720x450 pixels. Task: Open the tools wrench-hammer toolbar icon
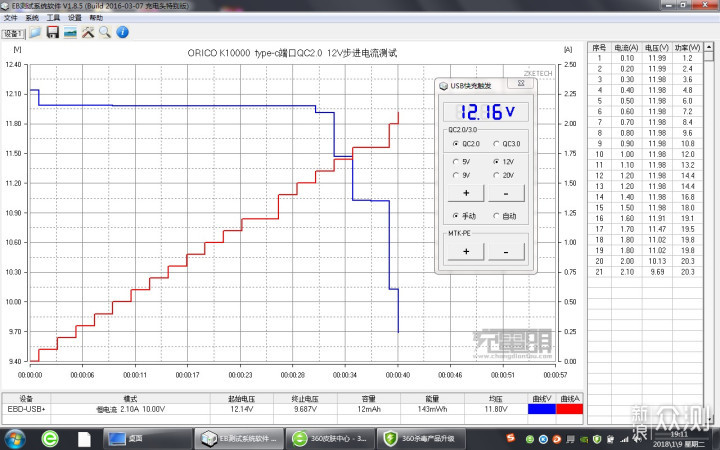87,33
